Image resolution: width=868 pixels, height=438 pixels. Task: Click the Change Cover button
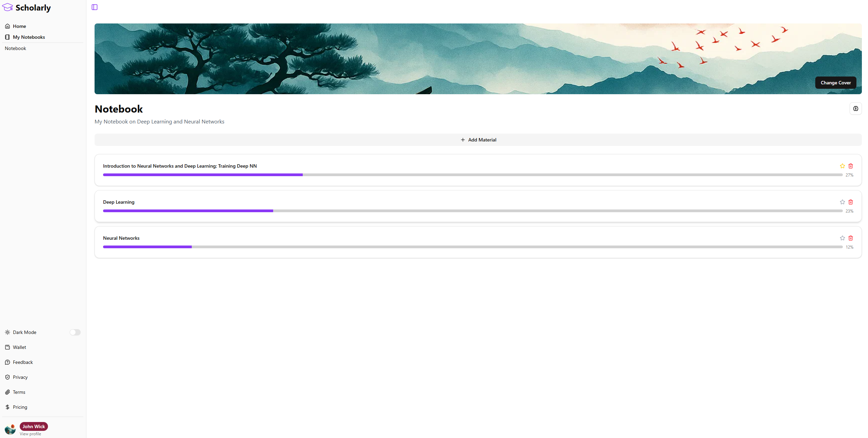835,83
